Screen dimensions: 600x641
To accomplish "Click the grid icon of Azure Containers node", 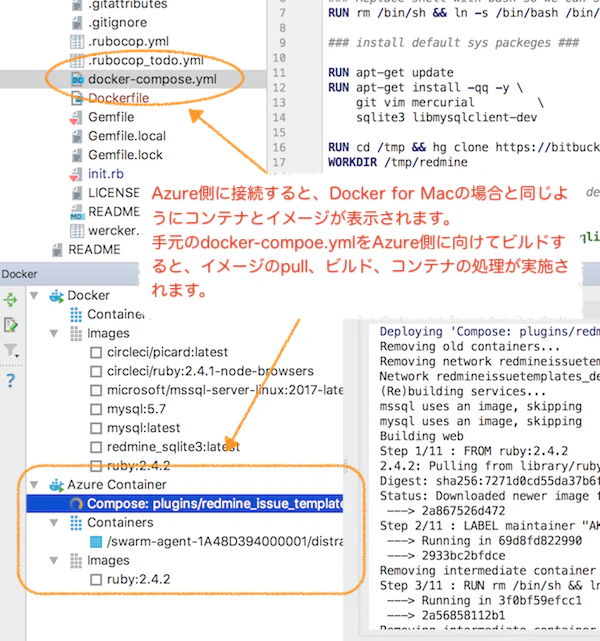I will point(76,522).
